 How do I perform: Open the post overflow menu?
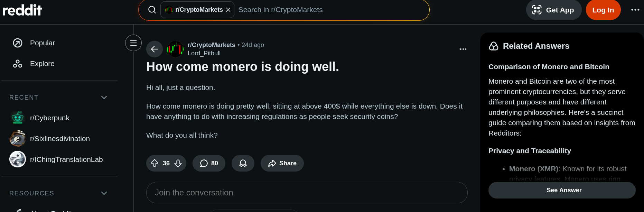463,49
